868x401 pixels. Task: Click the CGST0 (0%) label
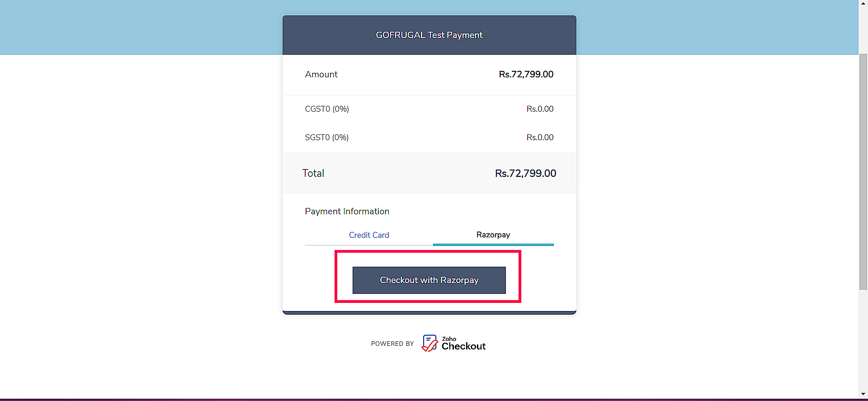pyautogui.click(x=327, y=109)
